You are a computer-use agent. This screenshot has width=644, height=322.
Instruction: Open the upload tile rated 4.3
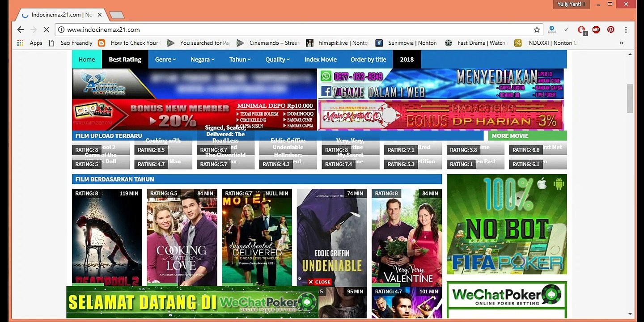coord(288,162)
